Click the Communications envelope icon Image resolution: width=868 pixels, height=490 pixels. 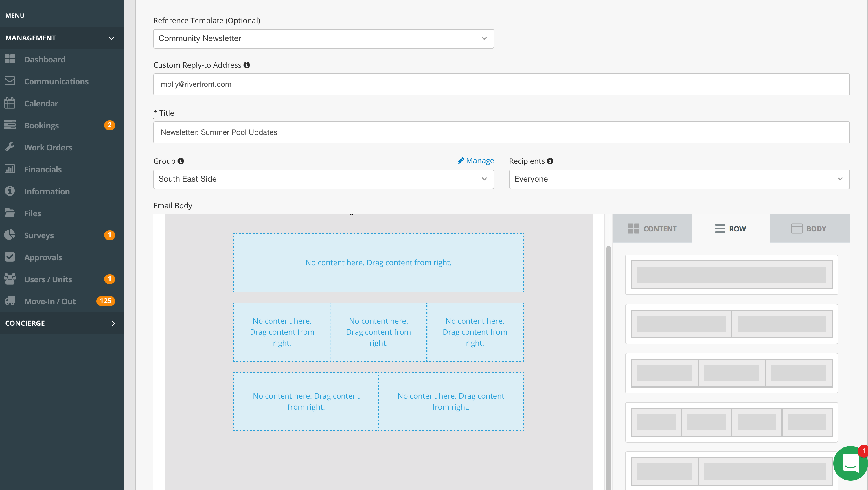(10, 81)
